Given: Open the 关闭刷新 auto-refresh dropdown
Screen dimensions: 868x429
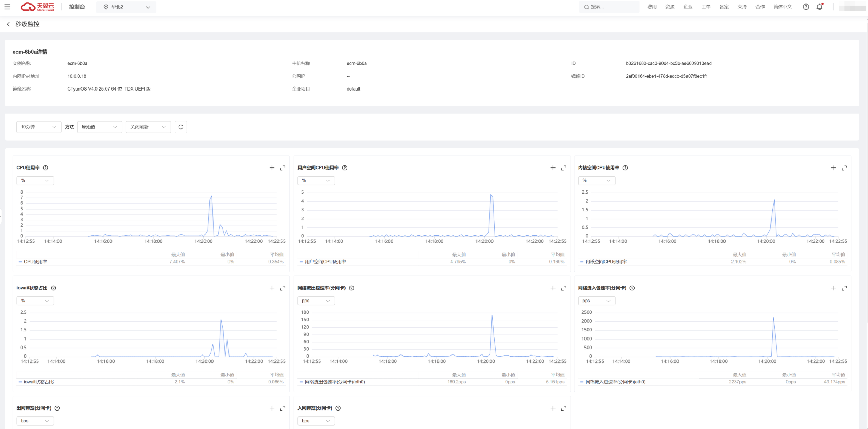Looking at the screenshot, I should click(x=148, y=127).
